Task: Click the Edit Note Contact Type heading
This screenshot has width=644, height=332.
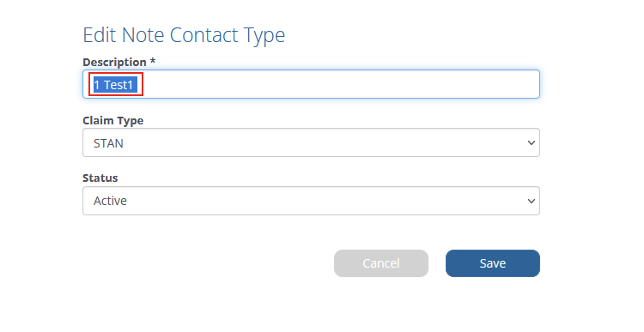Action: [x=184, y=35]
